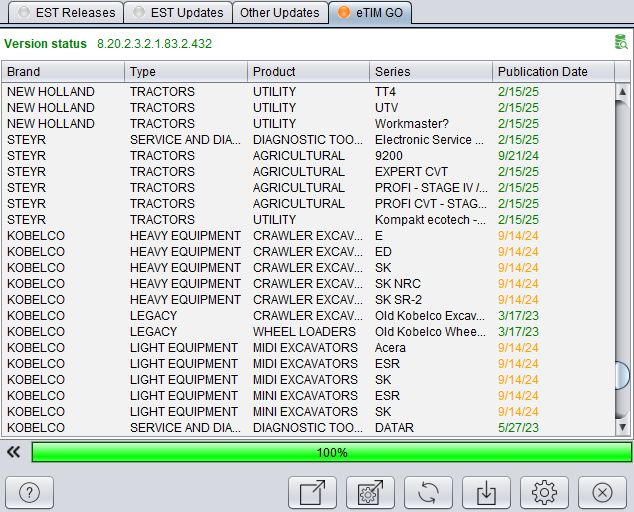The height and width of the screenshot is (512, 634).
Task: Select the eTIM GO tab
Action: [370, 13]
